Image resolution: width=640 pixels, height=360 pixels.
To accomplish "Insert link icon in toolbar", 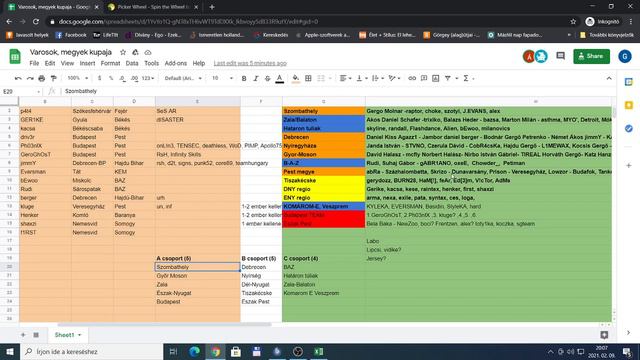I will 412,78.
